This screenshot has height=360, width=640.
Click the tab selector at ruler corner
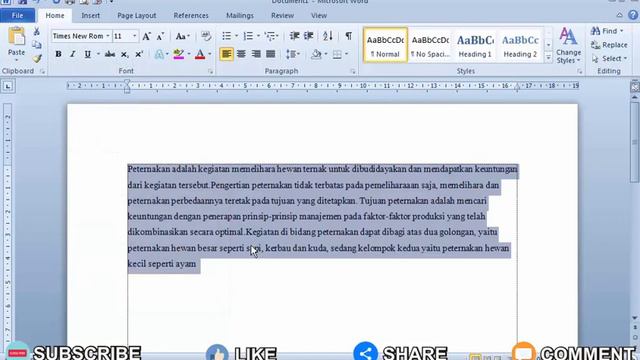(8, 86)
